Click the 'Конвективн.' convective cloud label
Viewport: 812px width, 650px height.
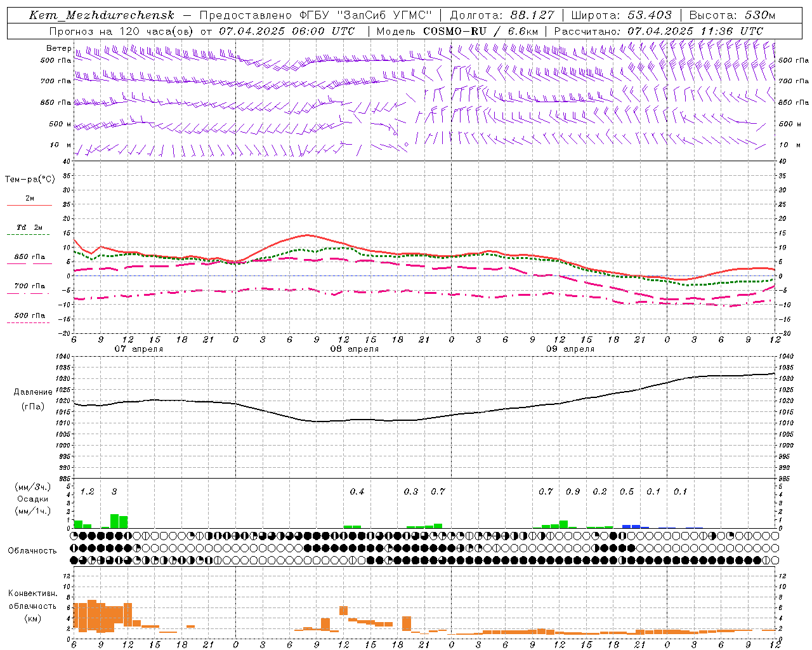coord(33,594)
